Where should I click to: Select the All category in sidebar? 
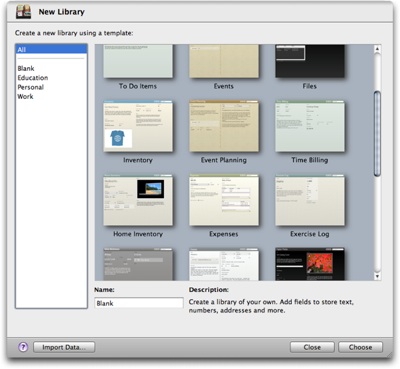click(x=51, y=49)
